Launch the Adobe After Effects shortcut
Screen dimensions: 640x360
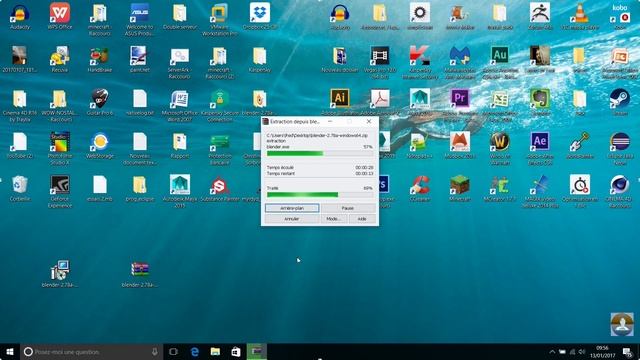pos(540,148)
